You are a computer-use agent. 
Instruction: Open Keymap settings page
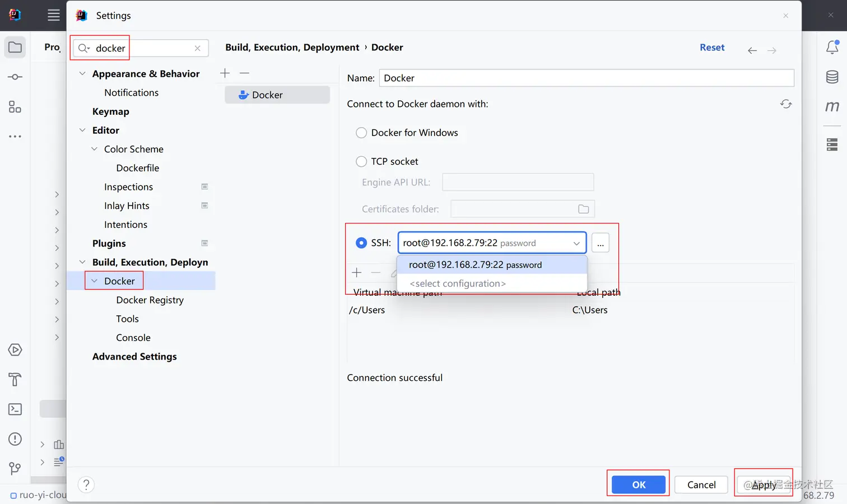click(111, 111)
